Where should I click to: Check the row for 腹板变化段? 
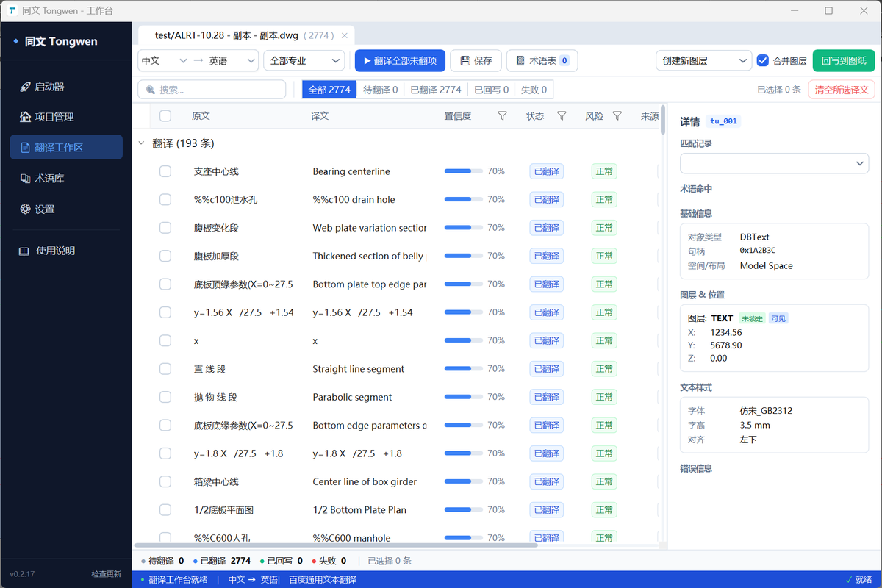(165, 228)
